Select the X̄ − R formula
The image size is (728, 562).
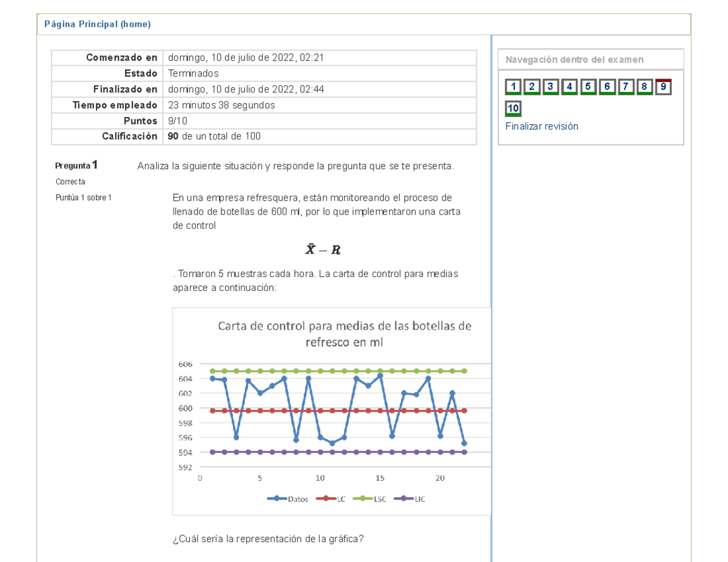(x=322, y=250)
